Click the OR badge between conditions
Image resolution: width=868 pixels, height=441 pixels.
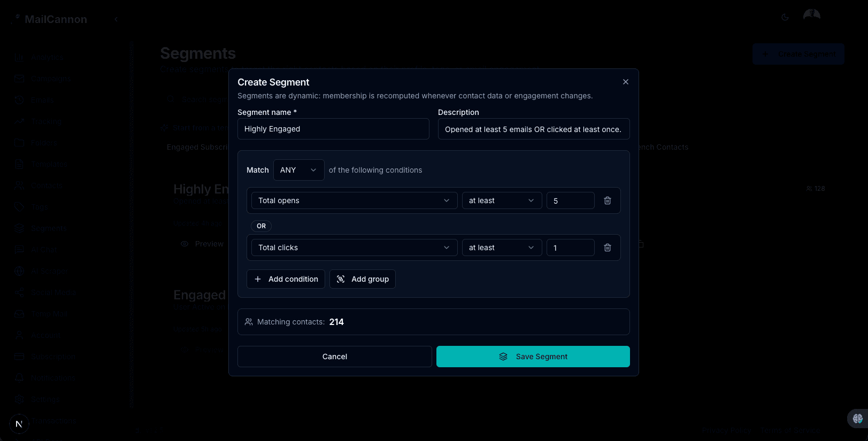[261, 226]
